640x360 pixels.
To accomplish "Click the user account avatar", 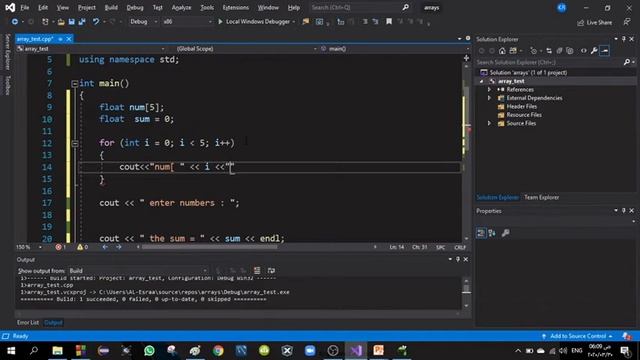I will point(562,7).
